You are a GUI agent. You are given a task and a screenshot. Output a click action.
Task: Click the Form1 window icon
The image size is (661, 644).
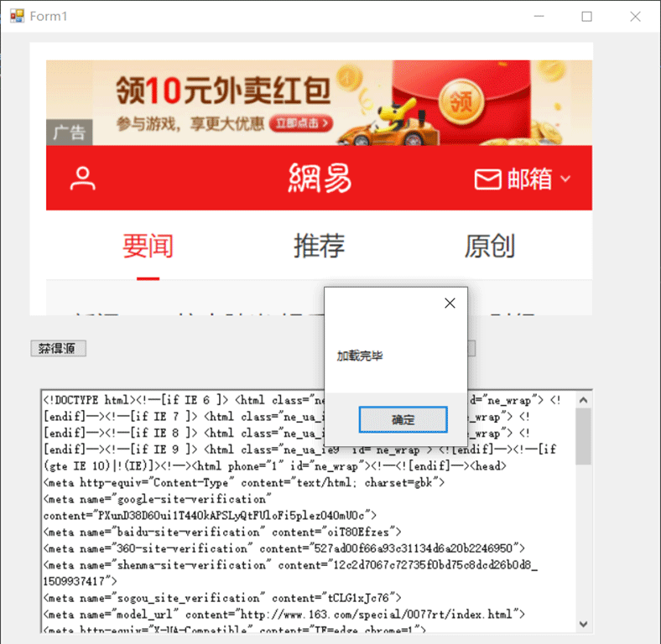[x=17, y=16]
